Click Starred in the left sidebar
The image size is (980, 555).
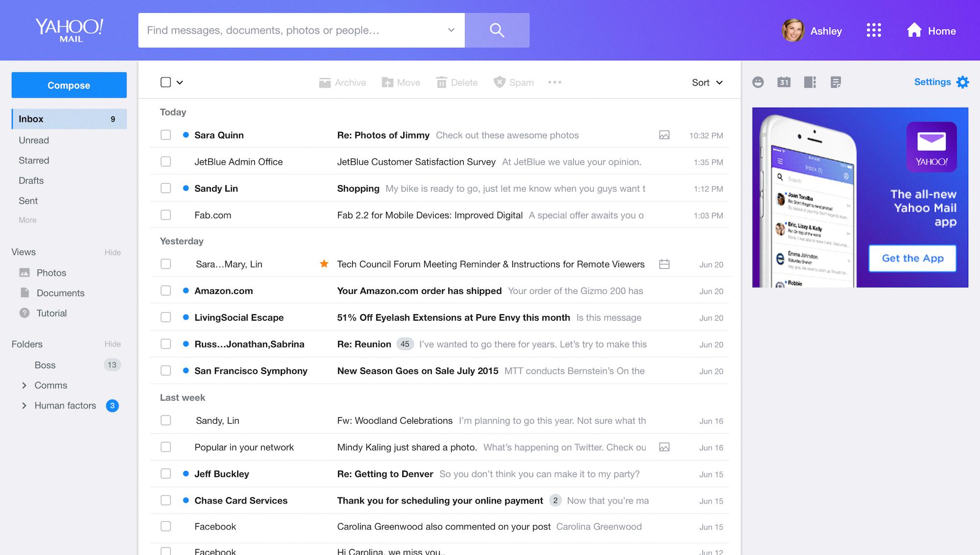pyautogui.click(x=34, y=160)
